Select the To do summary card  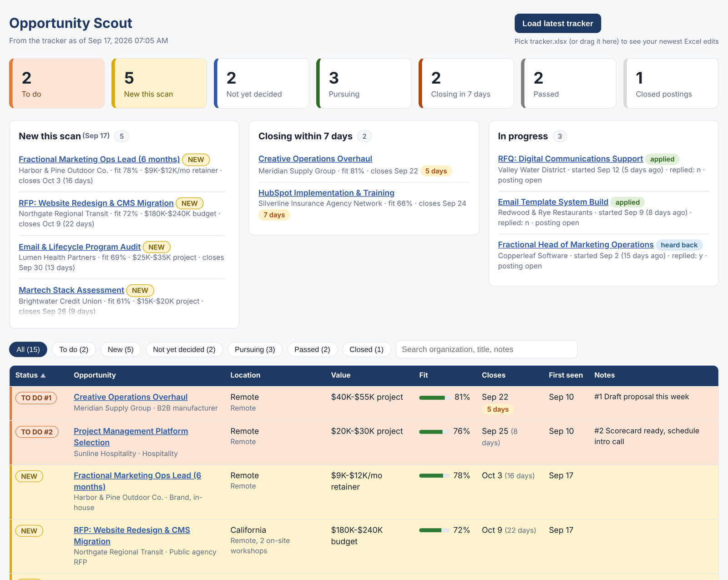(57, 83)
